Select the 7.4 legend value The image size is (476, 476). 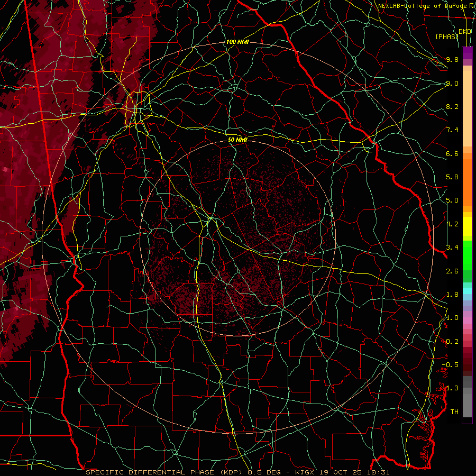pos(452,130)
